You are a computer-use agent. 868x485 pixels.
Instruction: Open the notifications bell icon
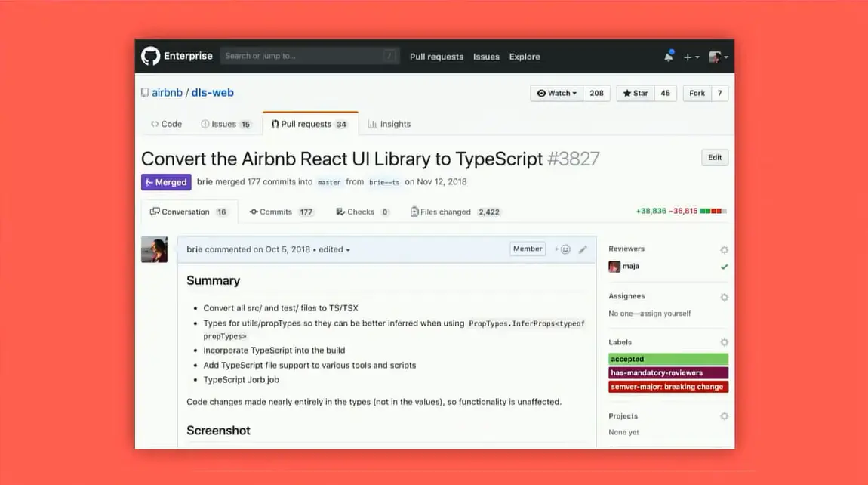668,57
